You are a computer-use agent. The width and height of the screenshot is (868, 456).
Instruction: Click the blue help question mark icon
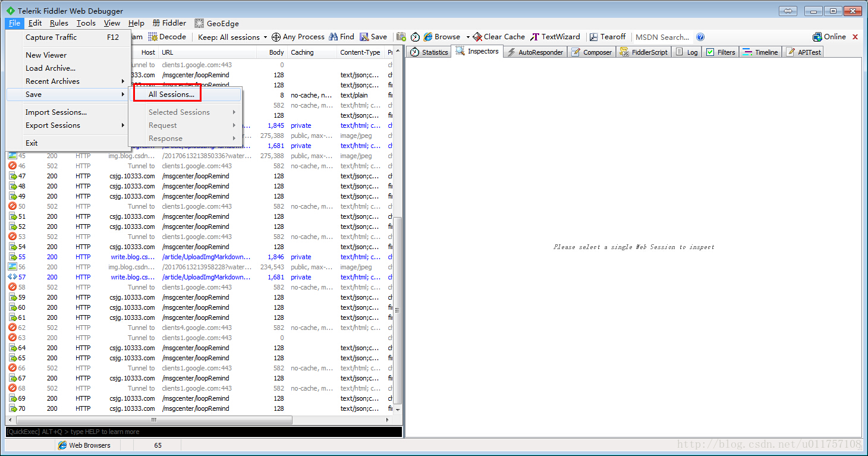[700, 37]
